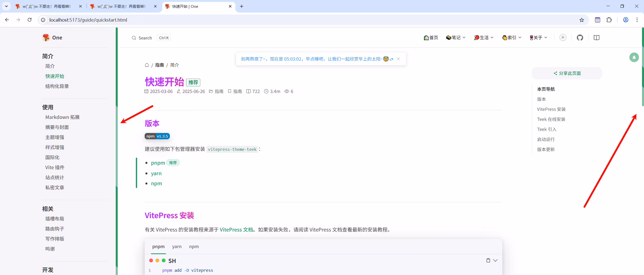This screenshot has width=644, height=275.
Task: Click the layout switch book icon
Action: [596, 38]
